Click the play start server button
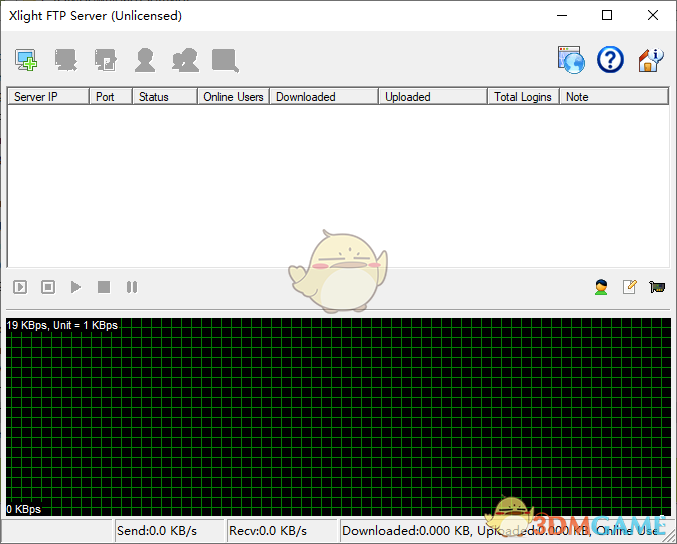Viewport: 677px width, 544px height. pyautogui.click(x=76, y=287)
